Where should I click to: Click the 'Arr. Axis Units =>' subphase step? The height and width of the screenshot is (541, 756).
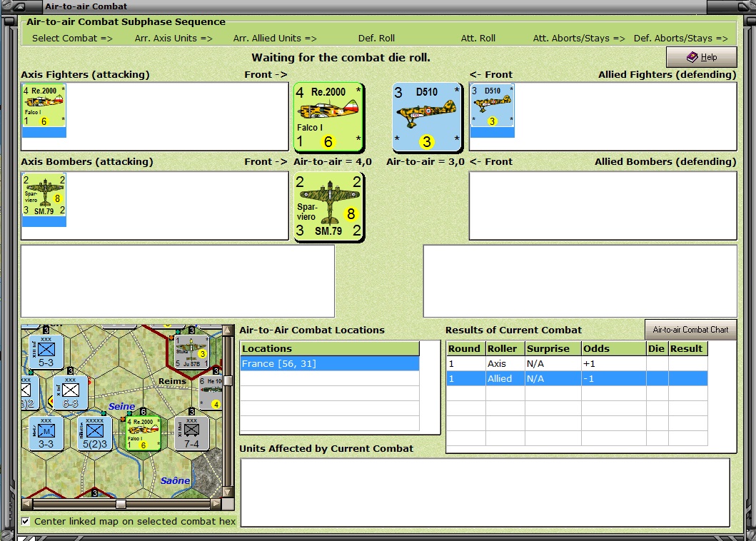point(173,38)
